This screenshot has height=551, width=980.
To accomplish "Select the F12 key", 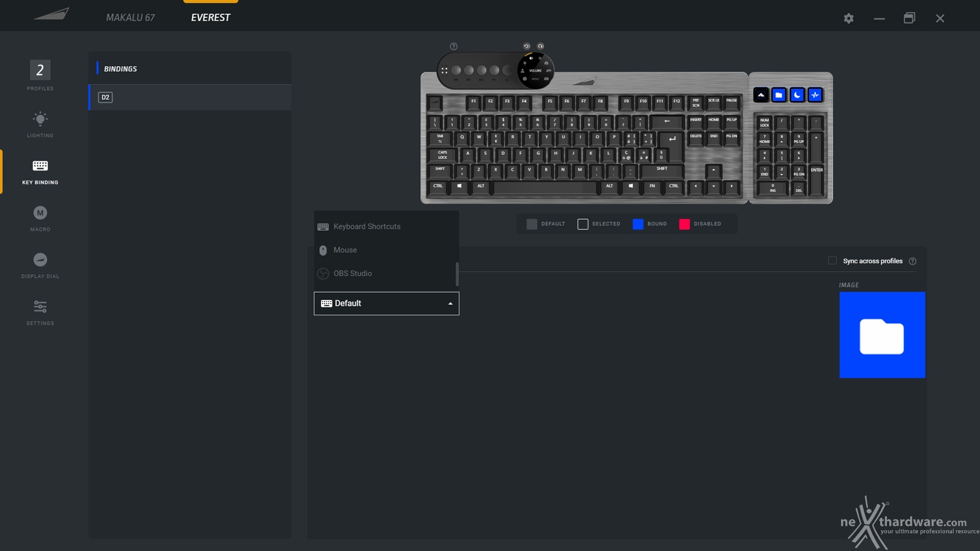I will pos(676,102).
